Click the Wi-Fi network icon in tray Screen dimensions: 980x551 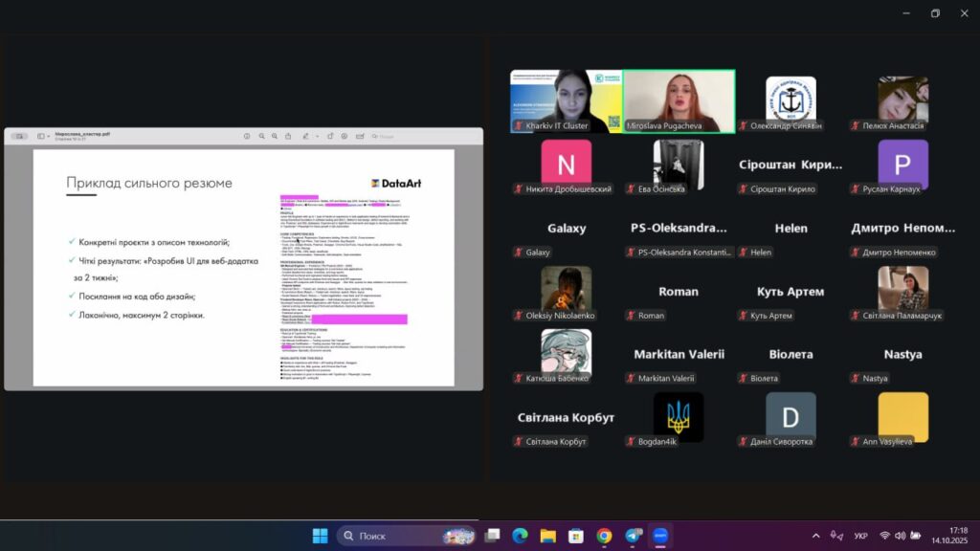click(x=885, y=536)
